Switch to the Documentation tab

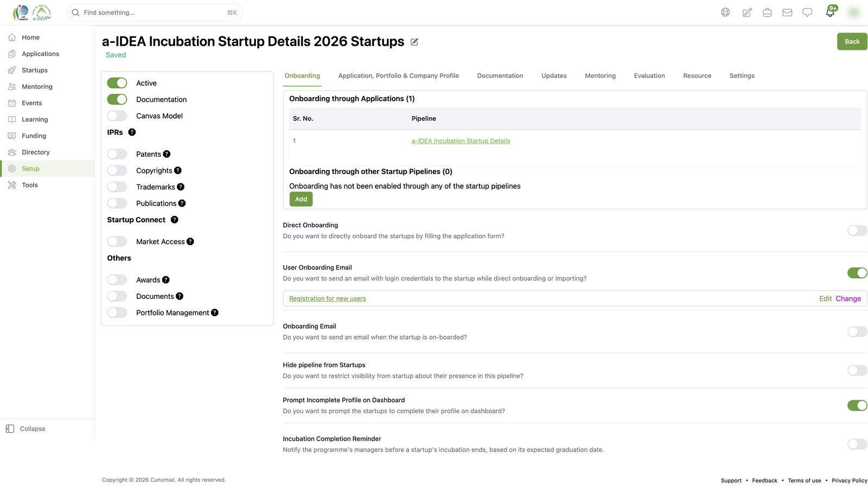[x=500, y=76]
